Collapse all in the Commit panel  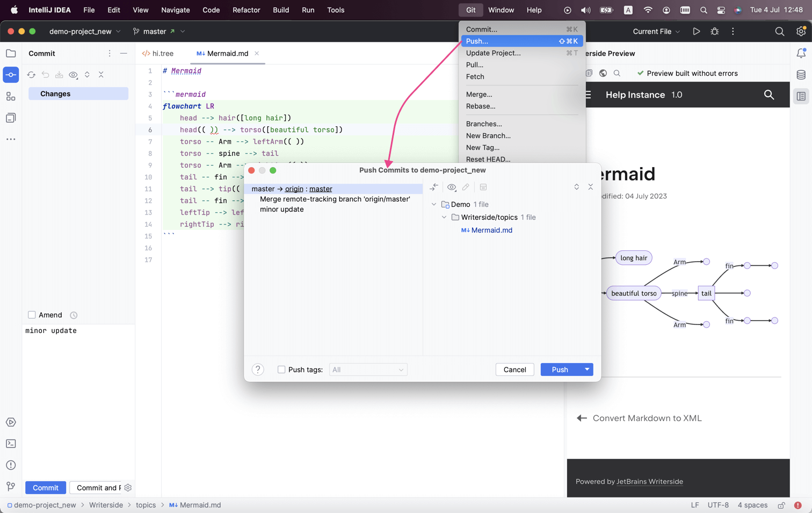101,75
